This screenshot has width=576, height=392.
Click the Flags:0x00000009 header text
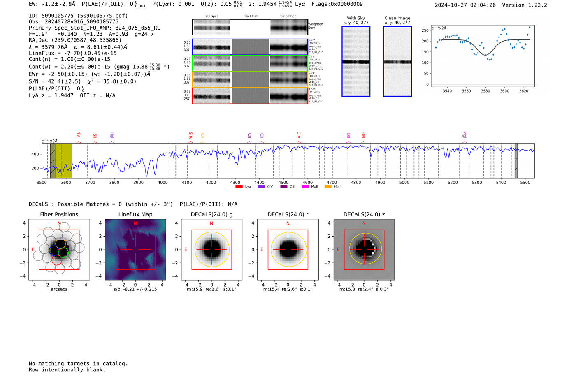(337, 4)
